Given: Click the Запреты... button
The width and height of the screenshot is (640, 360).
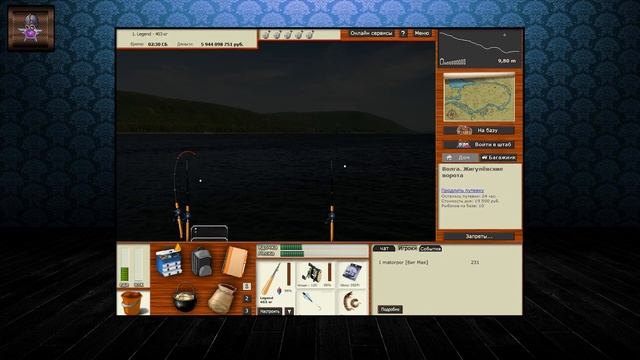Looking at the screenshot, I should pyautogui.click(x=479, y=236).
